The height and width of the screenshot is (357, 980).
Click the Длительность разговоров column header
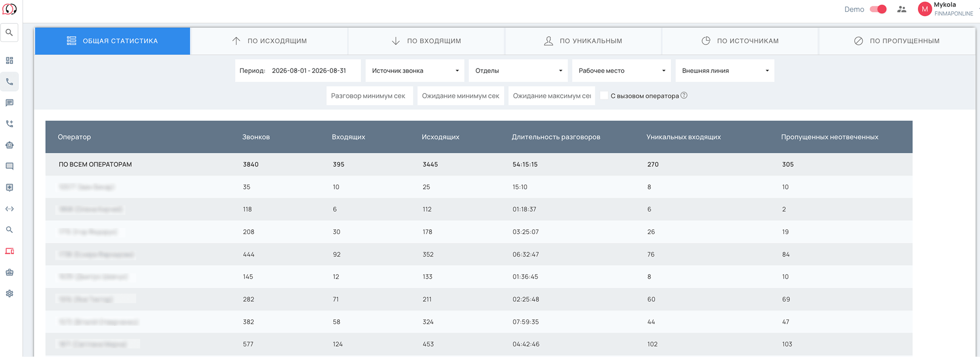[556, 137]
